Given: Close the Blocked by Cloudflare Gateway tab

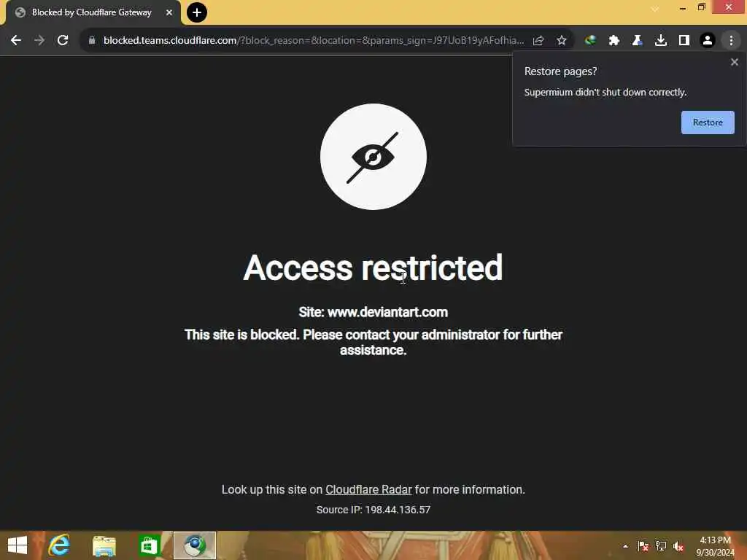Looking at the screenshot, I should [x=169, y=12].
